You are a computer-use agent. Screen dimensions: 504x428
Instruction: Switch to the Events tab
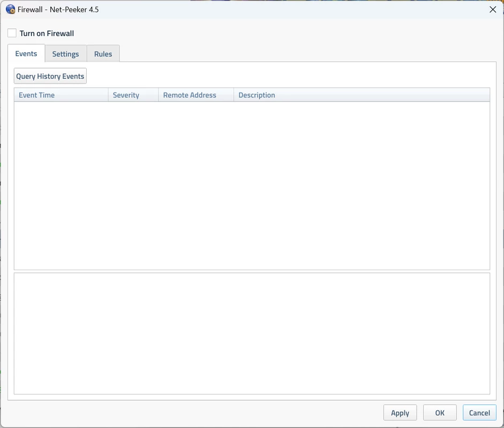pyautogui.click(x=26, y=53)
